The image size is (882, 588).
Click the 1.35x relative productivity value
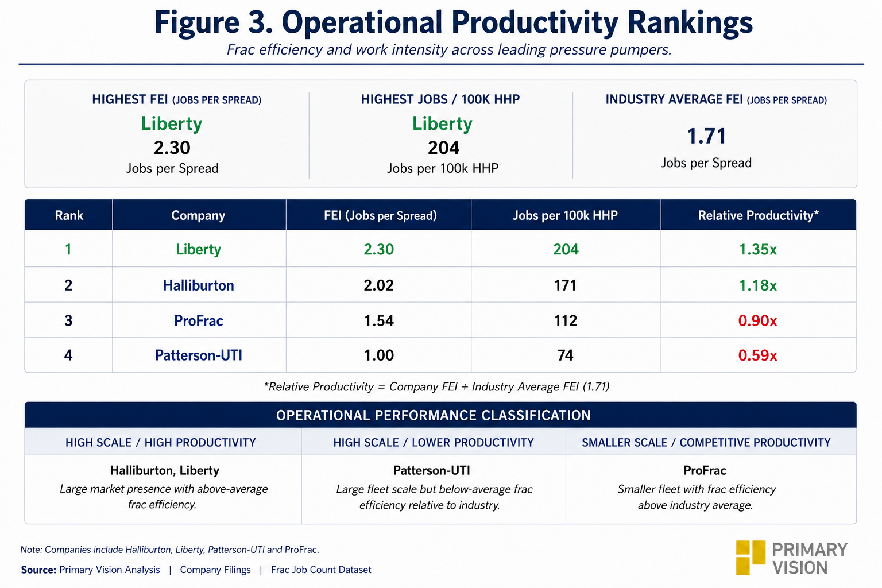pyautogui.click(x=758, y=249)
